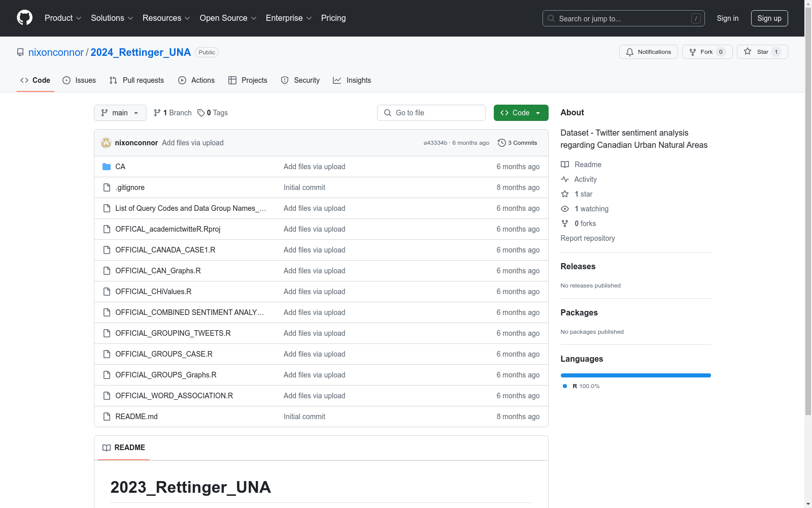812x508 pixels.
Task: Open the Enterprise dropdown menu
Action: click(x=289, y=18)
